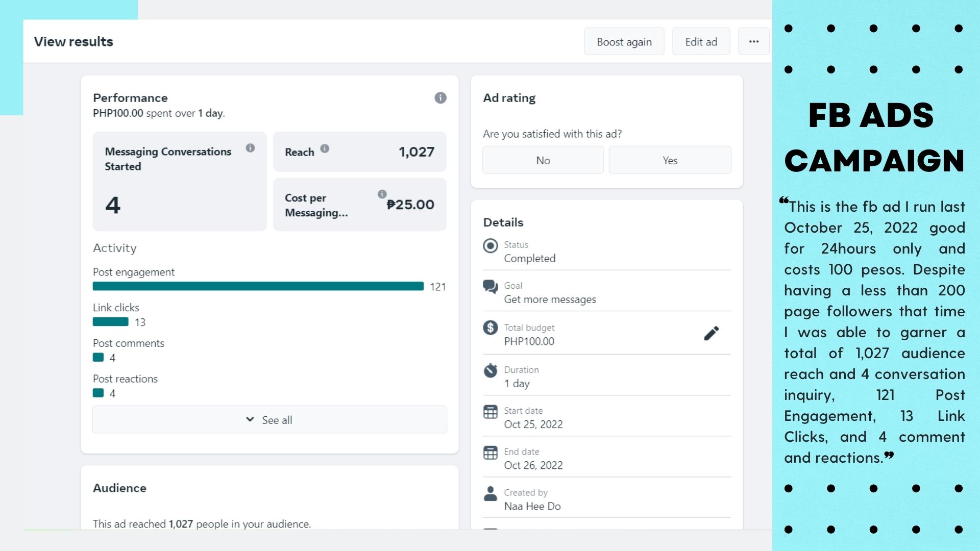The width and height of the screenshot is (980, 551).
Task: Select the Completed status radio icon
Action: [x=490, y=246]
